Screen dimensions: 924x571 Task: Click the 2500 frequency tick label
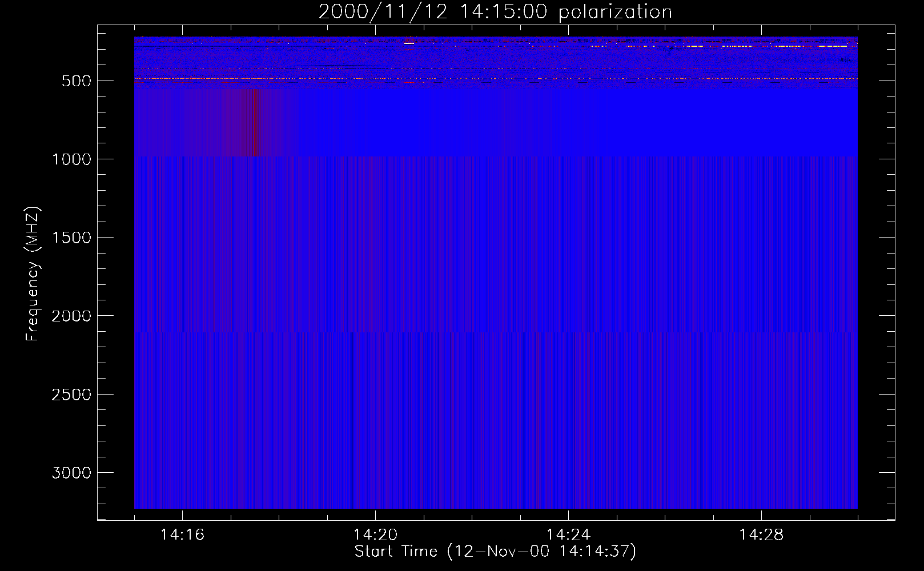[x=71, y=395]
